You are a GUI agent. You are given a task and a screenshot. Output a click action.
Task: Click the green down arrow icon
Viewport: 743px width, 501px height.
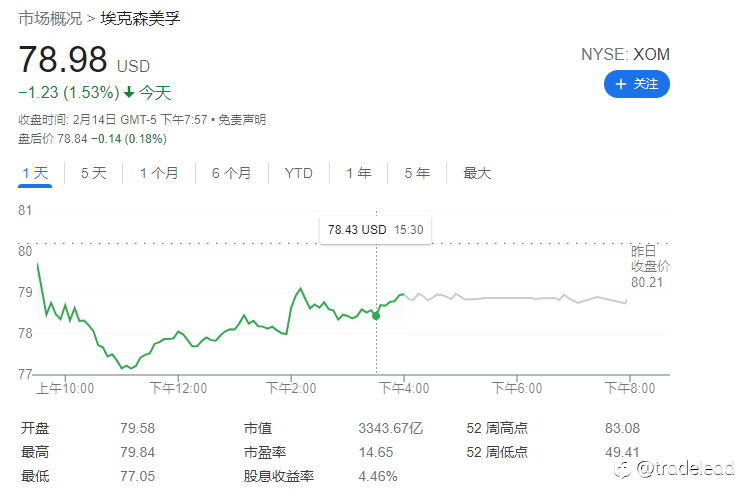[x=129, y=92]
